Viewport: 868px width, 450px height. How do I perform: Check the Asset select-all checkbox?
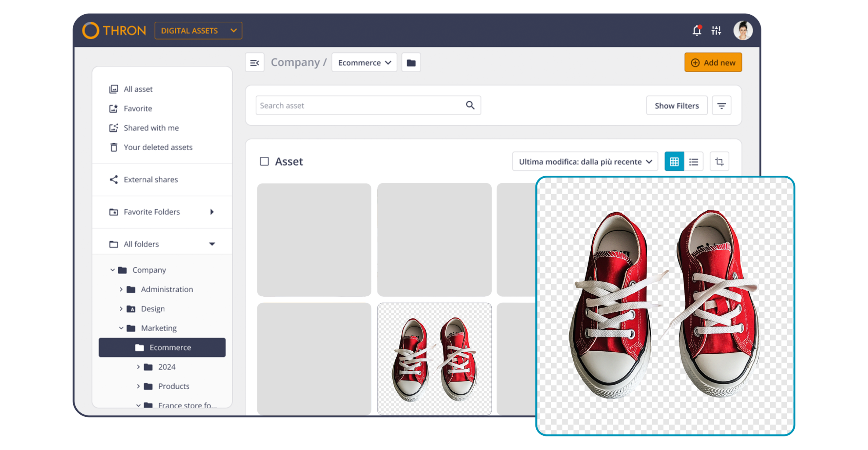(265, 161)
